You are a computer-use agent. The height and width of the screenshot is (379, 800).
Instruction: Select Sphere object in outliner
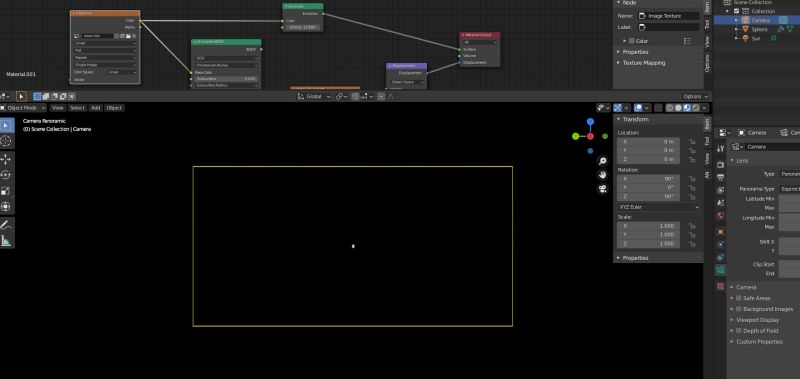click(x=759, y=29)
